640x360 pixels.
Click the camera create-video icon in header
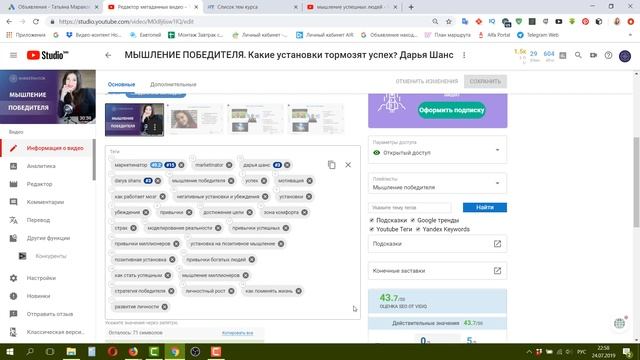593,55
